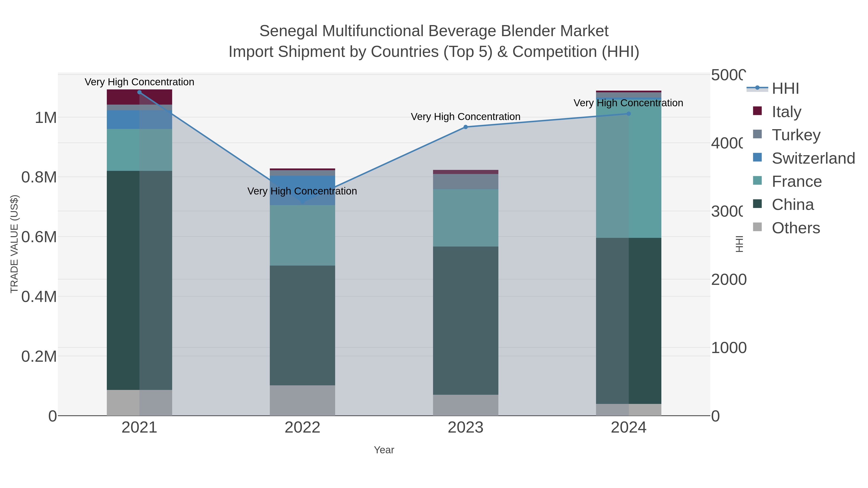Click the 2022 France bar segment
The image size is (868, 488).
pos(303,235)
